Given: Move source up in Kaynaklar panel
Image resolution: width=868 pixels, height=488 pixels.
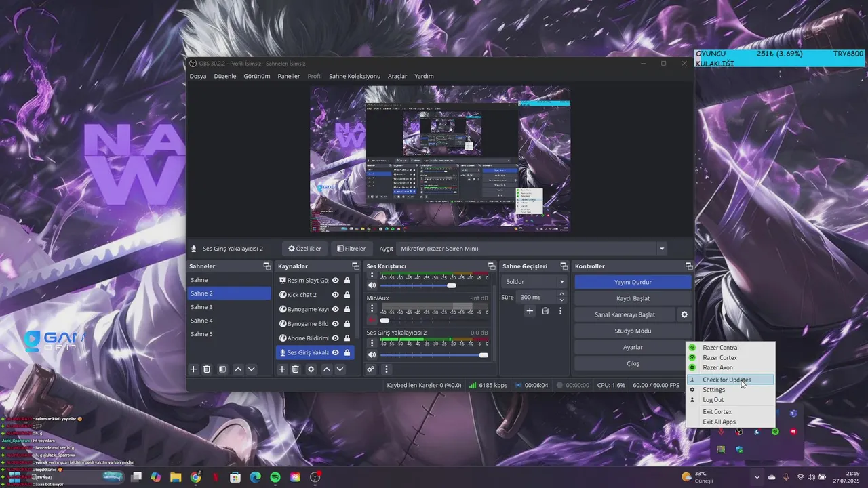Looking at the screenshot, I should 327,369.
